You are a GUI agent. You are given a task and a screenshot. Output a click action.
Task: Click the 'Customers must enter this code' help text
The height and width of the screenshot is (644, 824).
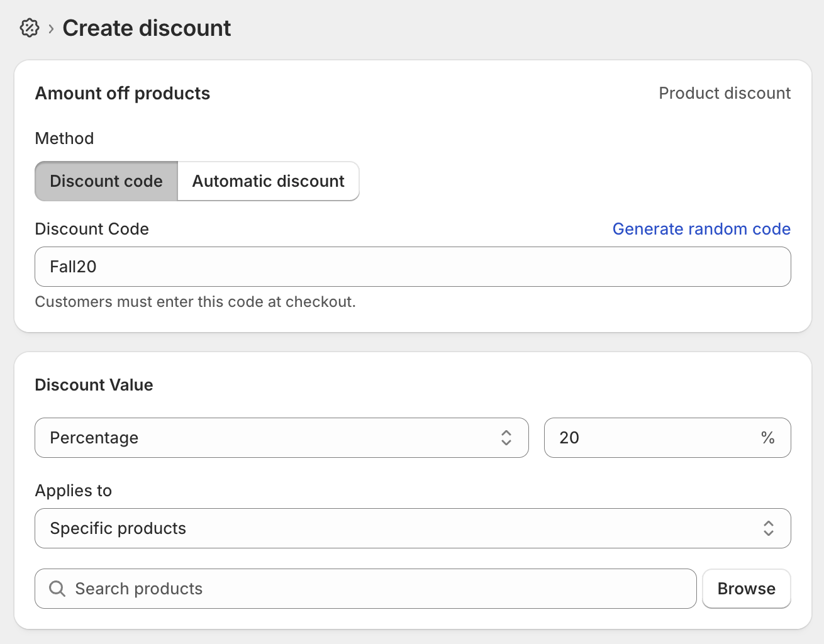[x=196, y=302]
